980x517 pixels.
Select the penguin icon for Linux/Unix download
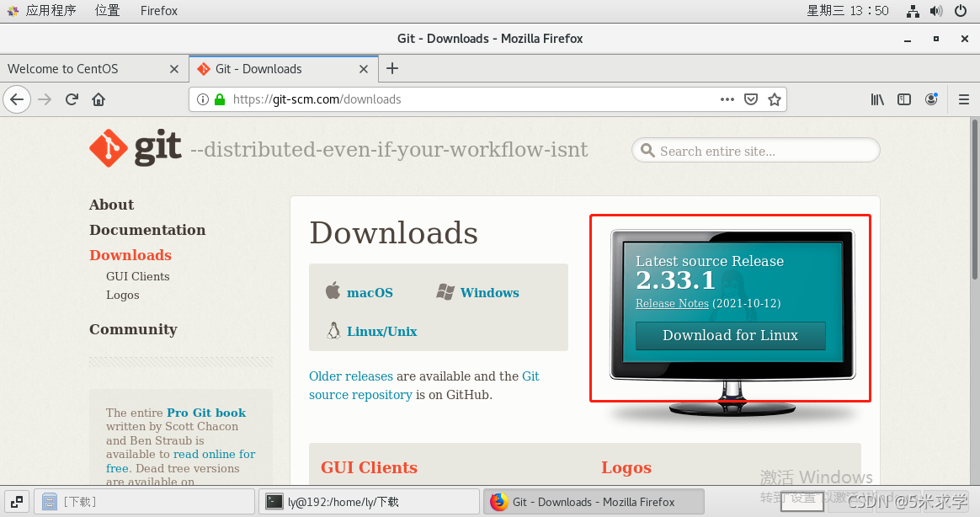pos(333,330)
